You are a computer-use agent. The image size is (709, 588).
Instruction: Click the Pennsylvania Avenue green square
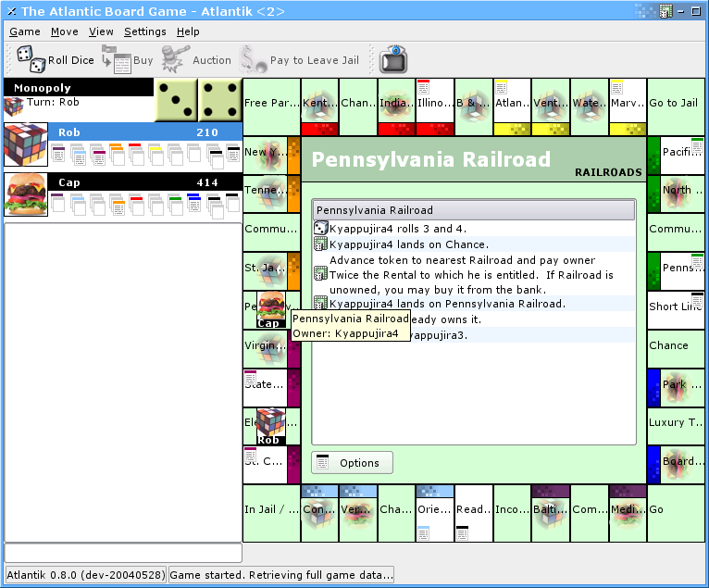click(x=676, y=271)
